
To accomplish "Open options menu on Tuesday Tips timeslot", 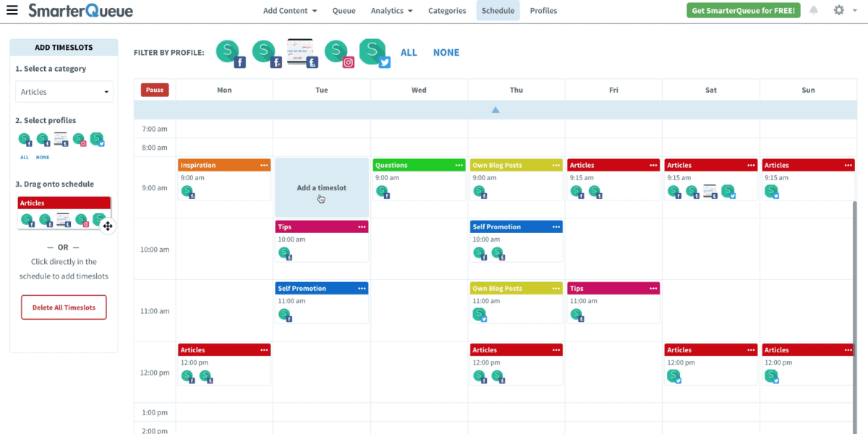I will (x=362, y=226).
